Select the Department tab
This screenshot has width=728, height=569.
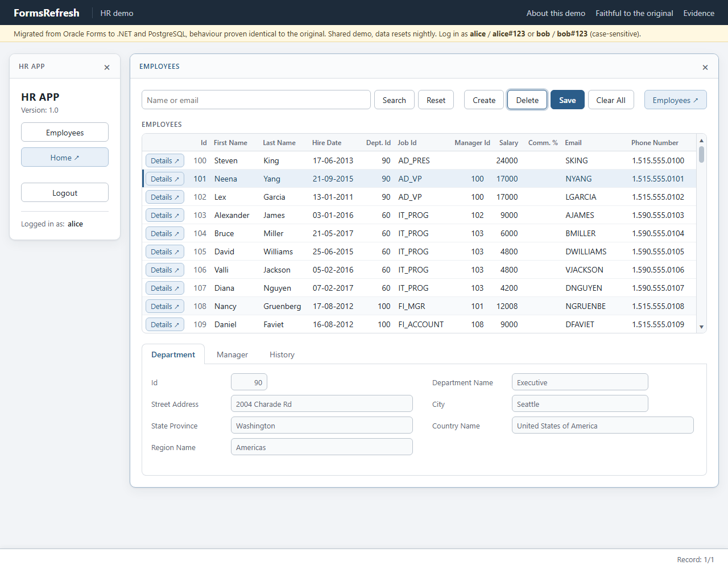pos(173,354)
